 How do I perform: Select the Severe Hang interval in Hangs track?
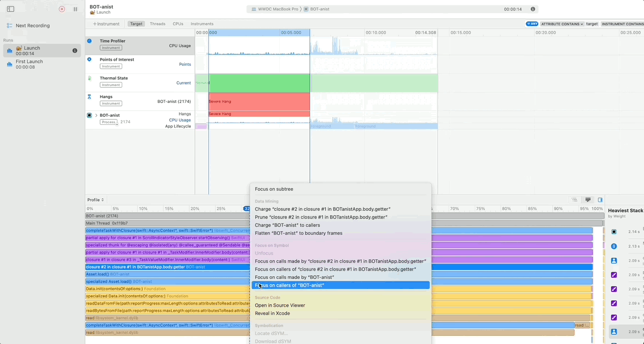coord(259,101)
